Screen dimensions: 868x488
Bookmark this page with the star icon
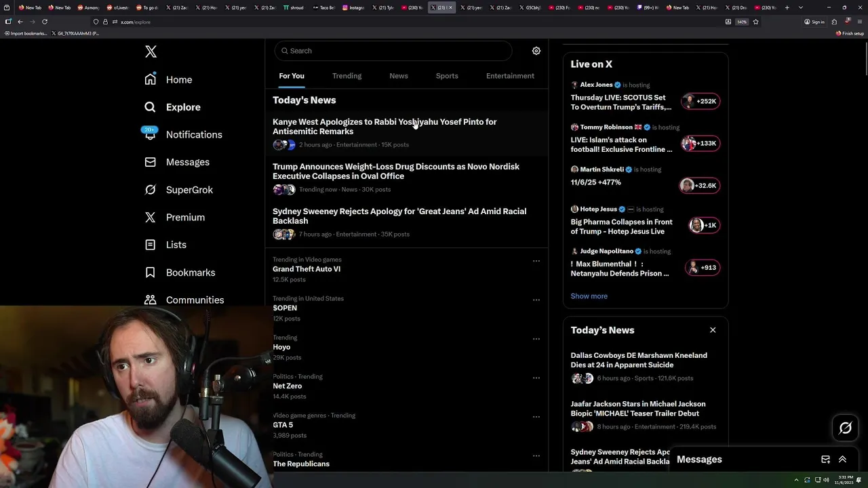coord(755,22)
